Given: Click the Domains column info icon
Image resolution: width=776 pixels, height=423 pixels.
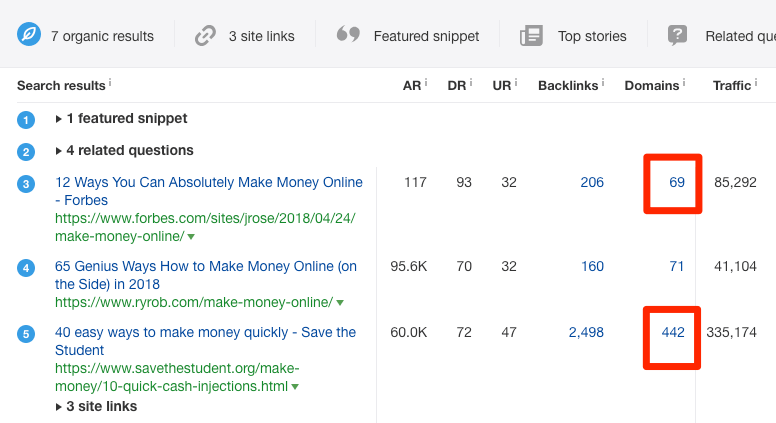Looking at the screenshot, I should click(x=683, y=82).
